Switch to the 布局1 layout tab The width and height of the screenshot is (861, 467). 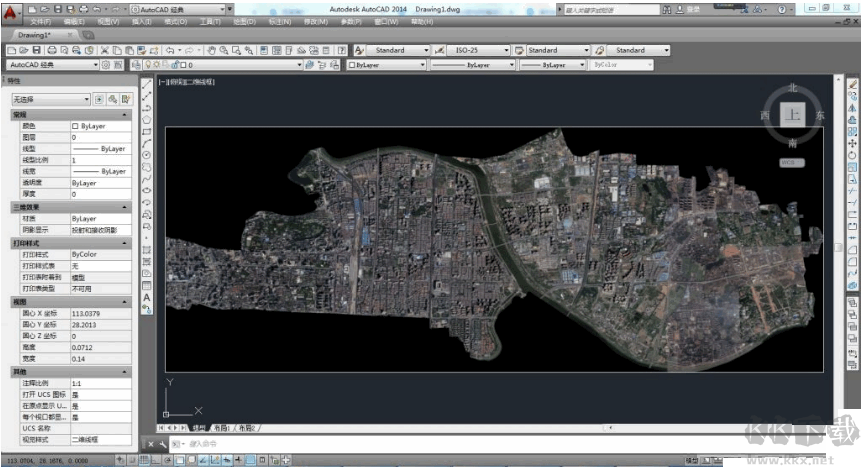coord(220,428)
